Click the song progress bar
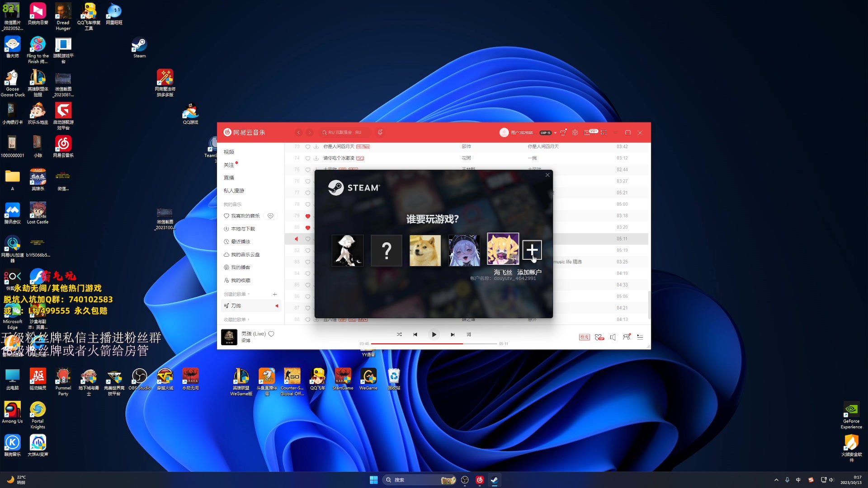The height and width of the screenshot is (488, 868). [x=433, y=344]
